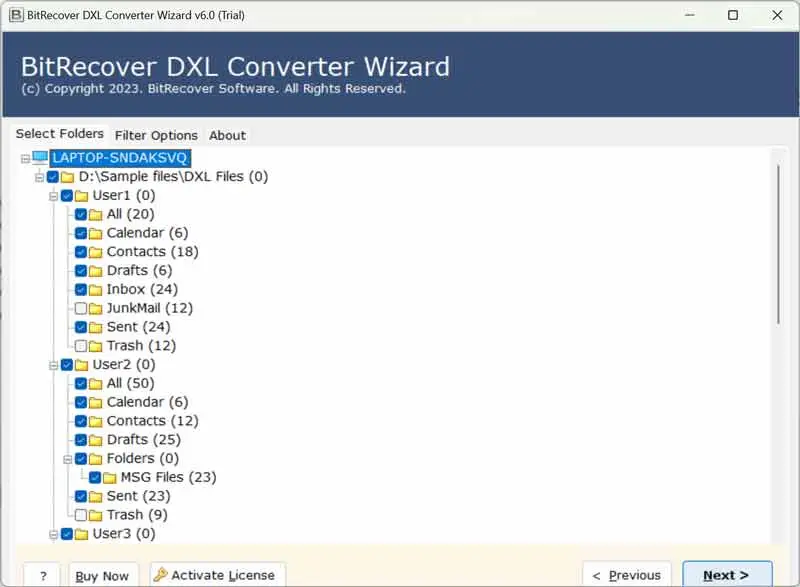Check the Trash (9) checkbox under User2

(81, 515)
